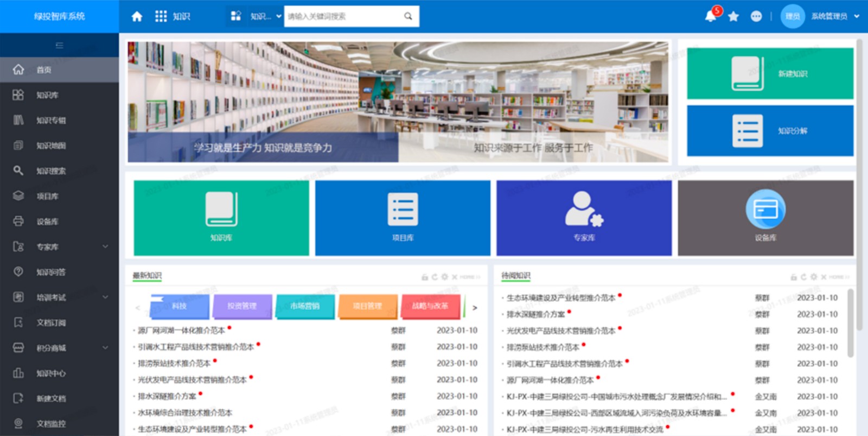Image resolution: width=868 pixels, height=436 pixels.
Task: Open settings gear in 待阅知识 panel
Action: pos(813,277)
